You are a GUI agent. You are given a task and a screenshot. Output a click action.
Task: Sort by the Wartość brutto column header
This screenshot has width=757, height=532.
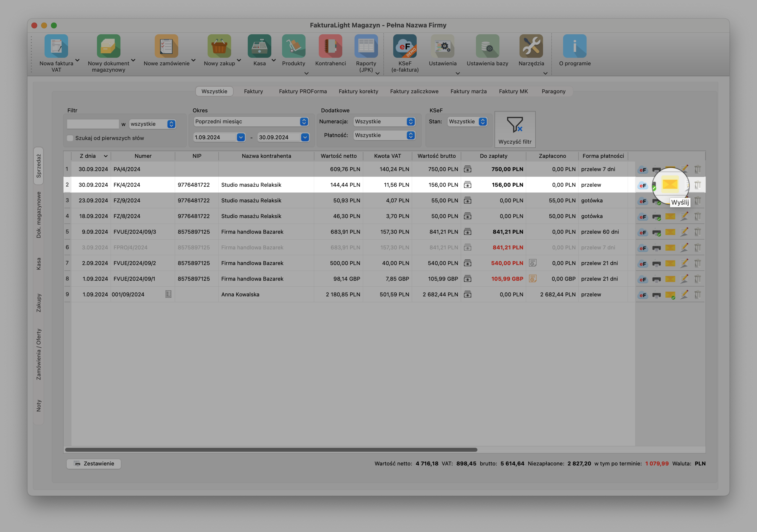437,156
